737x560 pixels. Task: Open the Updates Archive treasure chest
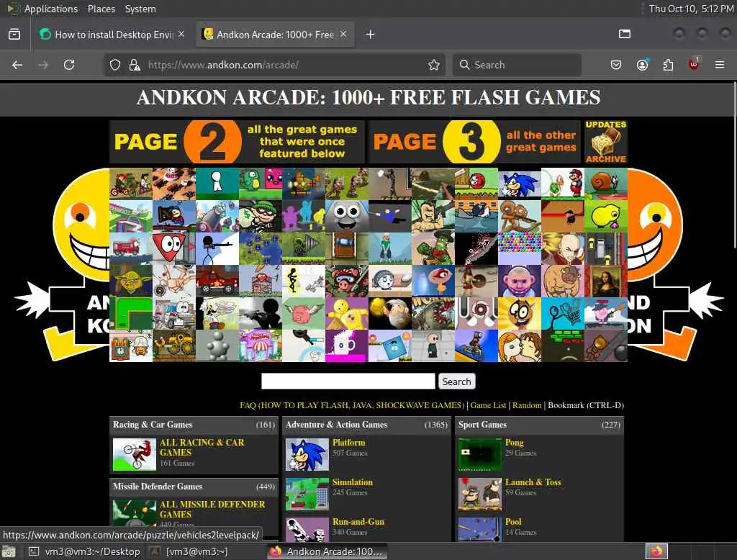click(x=606, y=142)
